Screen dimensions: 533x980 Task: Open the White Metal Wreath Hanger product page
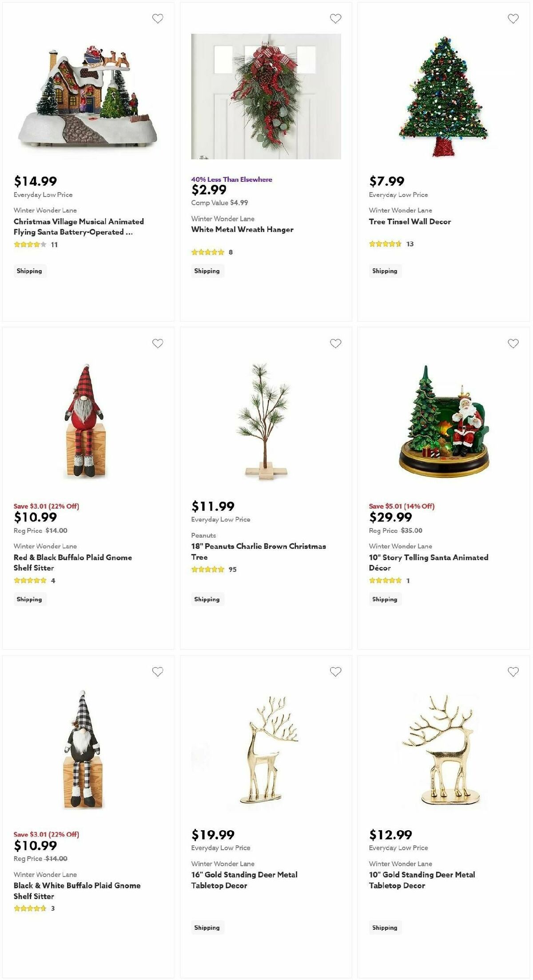coord(242,229)
